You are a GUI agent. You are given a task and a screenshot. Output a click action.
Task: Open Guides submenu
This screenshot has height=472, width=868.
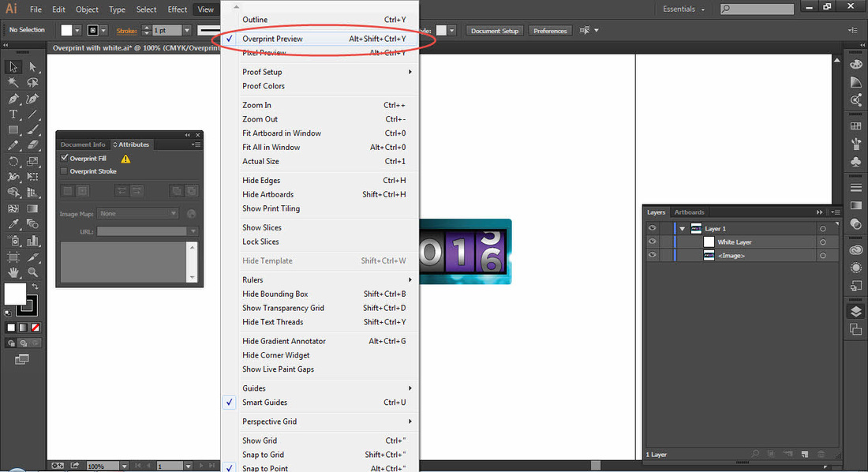click(x=320, y=388)
